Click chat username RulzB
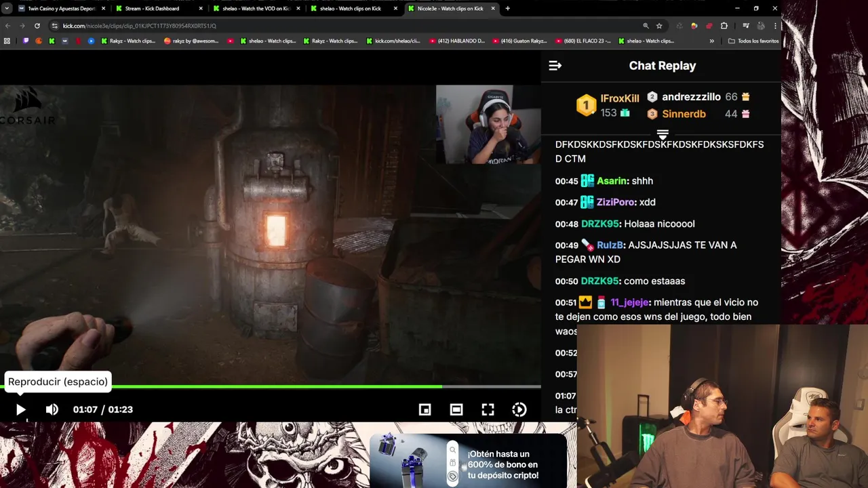 coord(611,245)
